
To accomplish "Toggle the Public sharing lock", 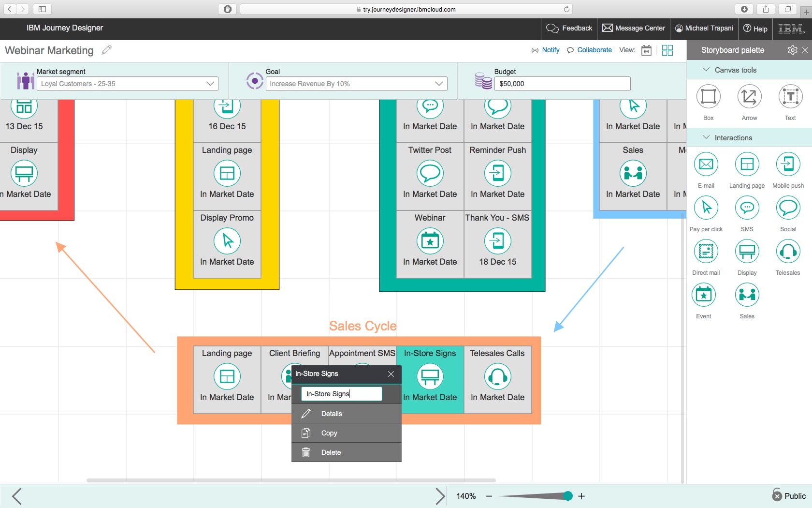I will click(x=777, y=494).
